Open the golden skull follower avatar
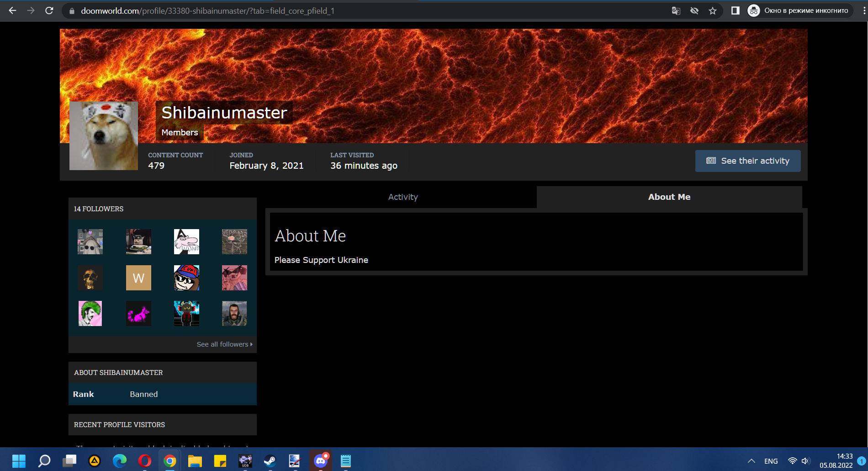868x471 pixels. pyautogui.click(x=90, y=278)
